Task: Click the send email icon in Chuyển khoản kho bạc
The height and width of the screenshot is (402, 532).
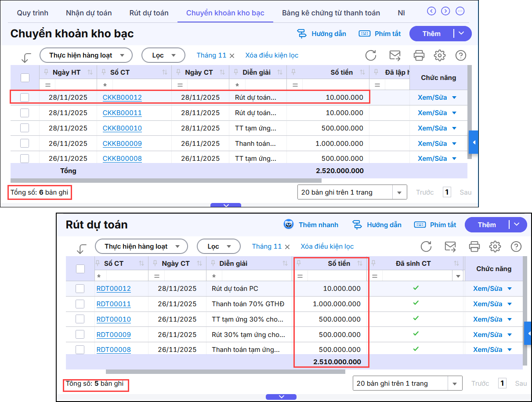Action: 395,55
